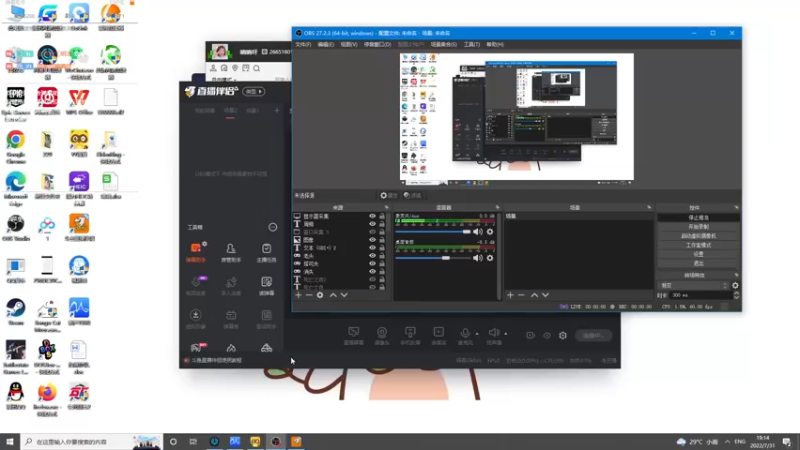This screenshot has height=450, width=800.
Task: Open Steam desktop shortcut
Action: (x=16, y=312)
